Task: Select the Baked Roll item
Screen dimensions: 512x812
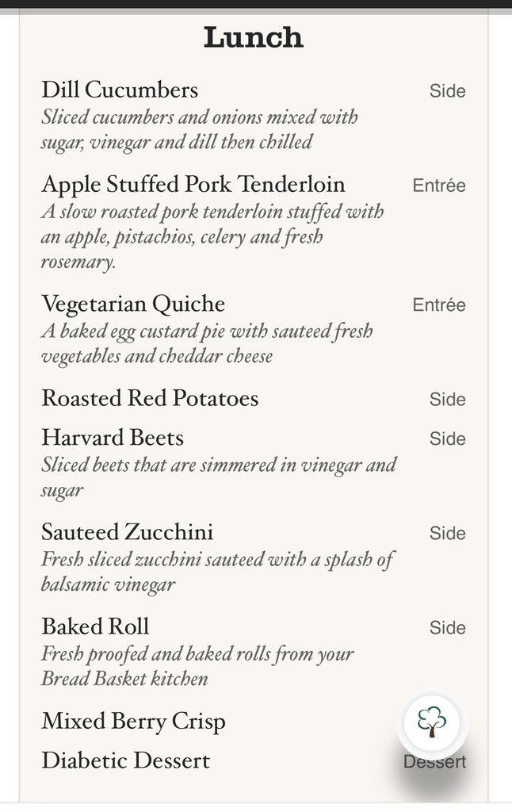Action: (x=95, y=626)
